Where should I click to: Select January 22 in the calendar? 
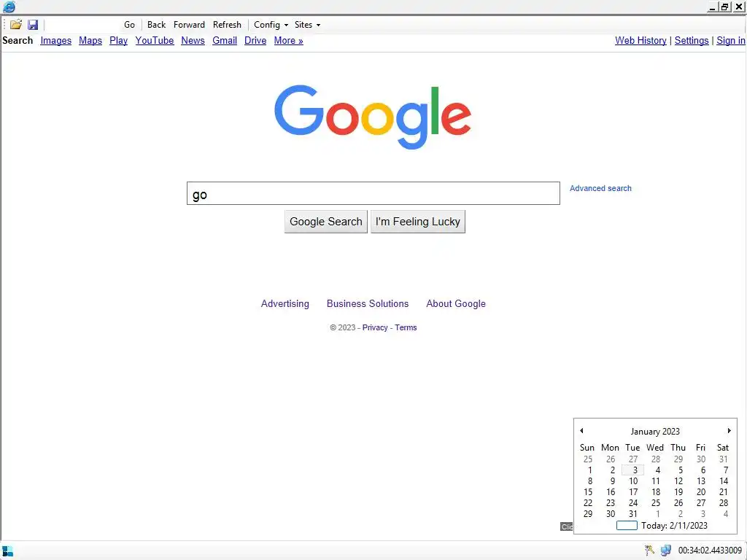[x=588, y=503]
